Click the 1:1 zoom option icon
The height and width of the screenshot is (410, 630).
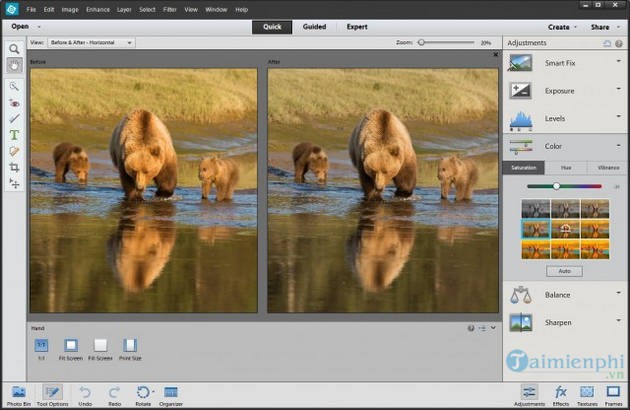click(41, 345)
